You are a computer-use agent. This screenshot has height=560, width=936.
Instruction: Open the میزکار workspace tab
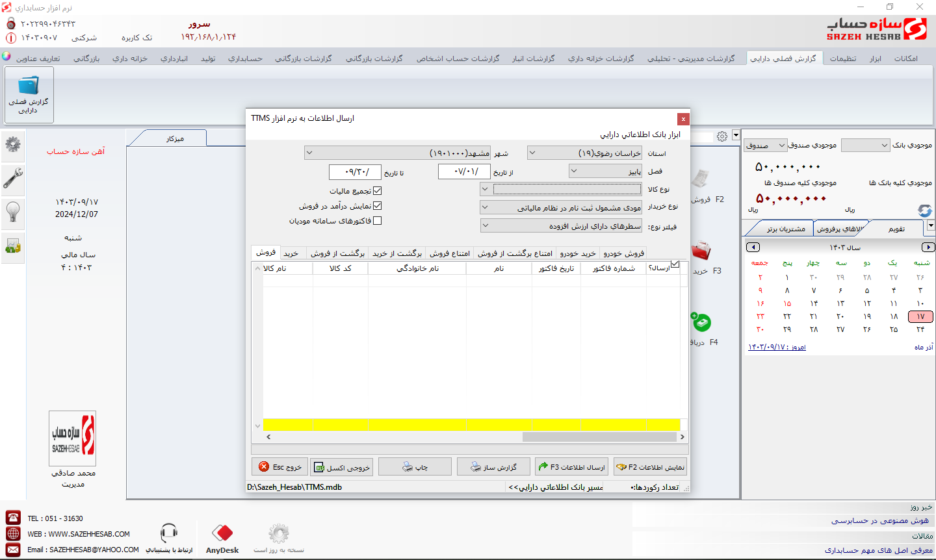point(175,138)
